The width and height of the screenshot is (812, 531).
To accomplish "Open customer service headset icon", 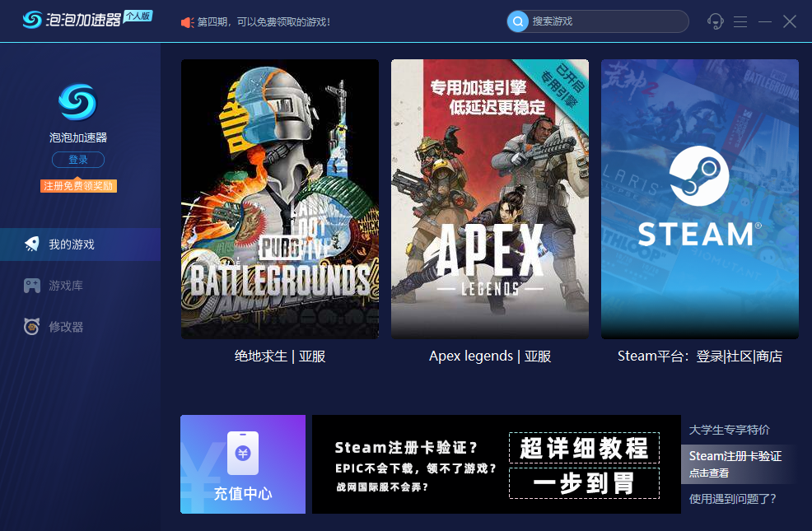I will (x=715, y=21).
